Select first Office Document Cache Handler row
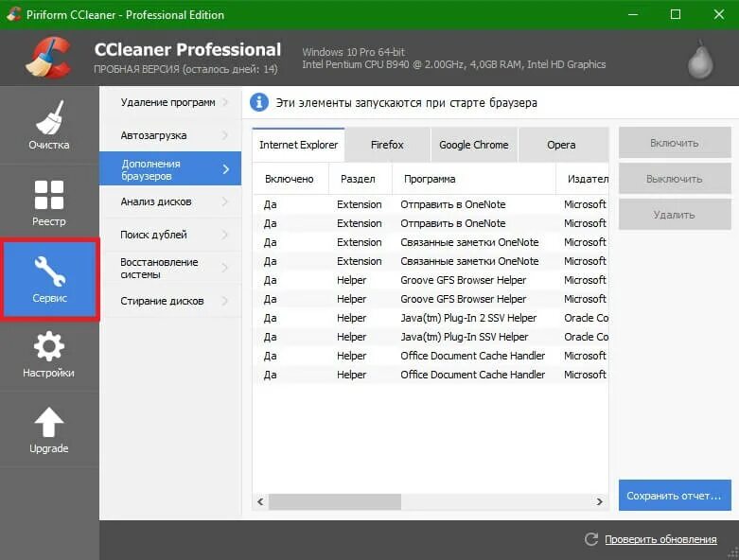This screenshot has width=739, height=560. click(x=431, y=356)
